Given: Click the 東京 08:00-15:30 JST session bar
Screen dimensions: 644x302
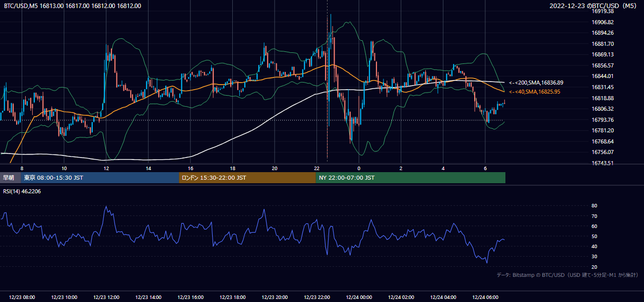Looking at the screenshot, I should [100, 178].
